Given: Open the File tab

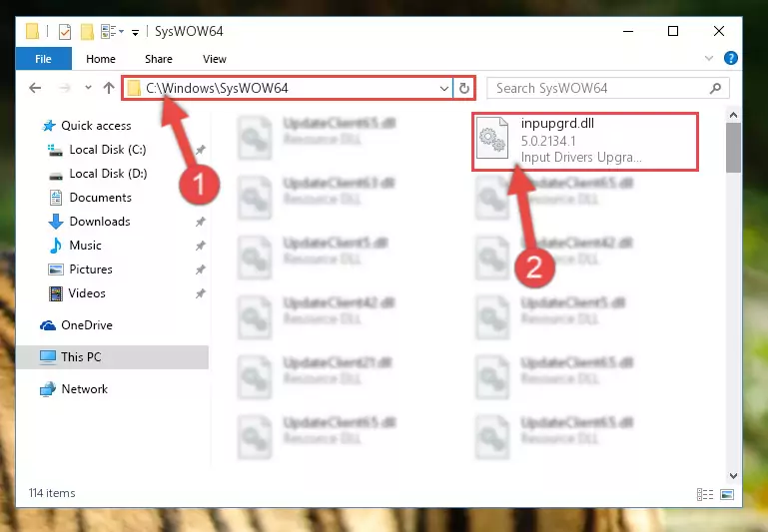Looking at the screenshot, I should 43,59.
